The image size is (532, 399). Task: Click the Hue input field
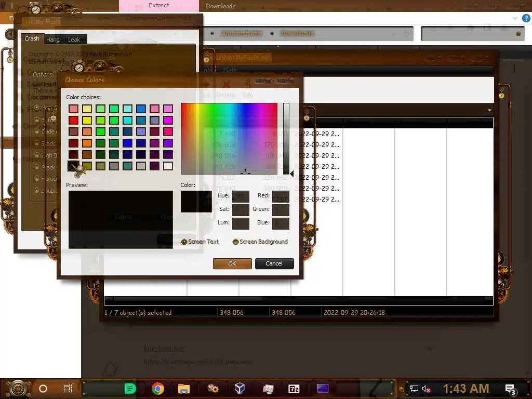tap(241, 196)
